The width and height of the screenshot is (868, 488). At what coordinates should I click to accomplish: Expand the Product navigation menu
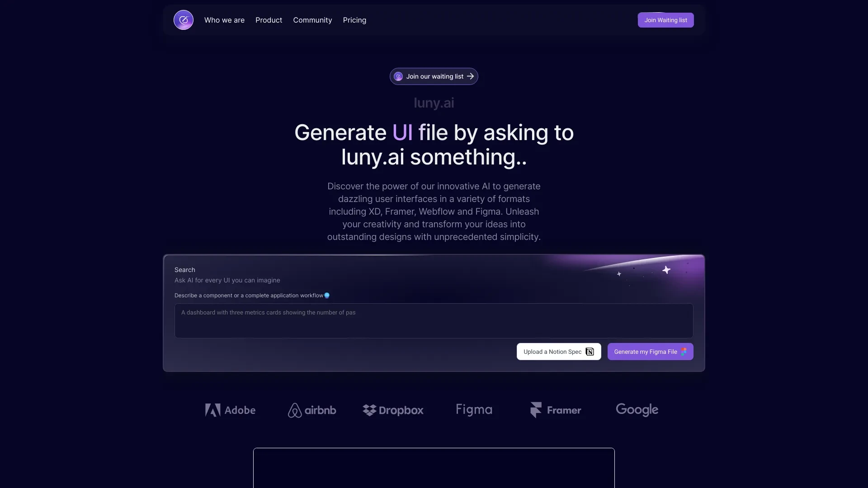pos(269,20)
